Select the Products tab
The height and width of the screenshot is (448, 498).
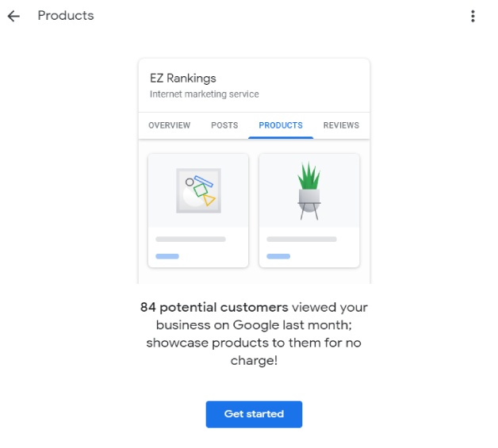[281, 125]
